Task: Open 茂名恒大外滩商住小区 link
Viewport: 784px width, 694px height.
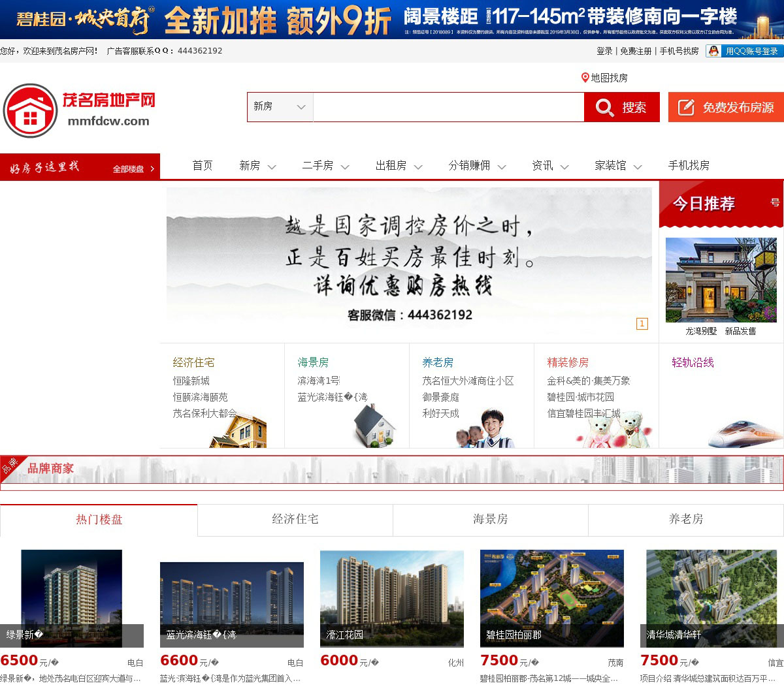Action: 468,381
